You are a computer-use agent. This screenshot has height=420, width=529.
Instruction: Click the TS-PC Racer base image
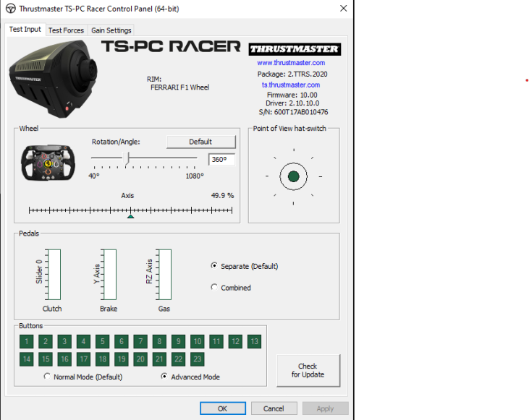(54, 80)
